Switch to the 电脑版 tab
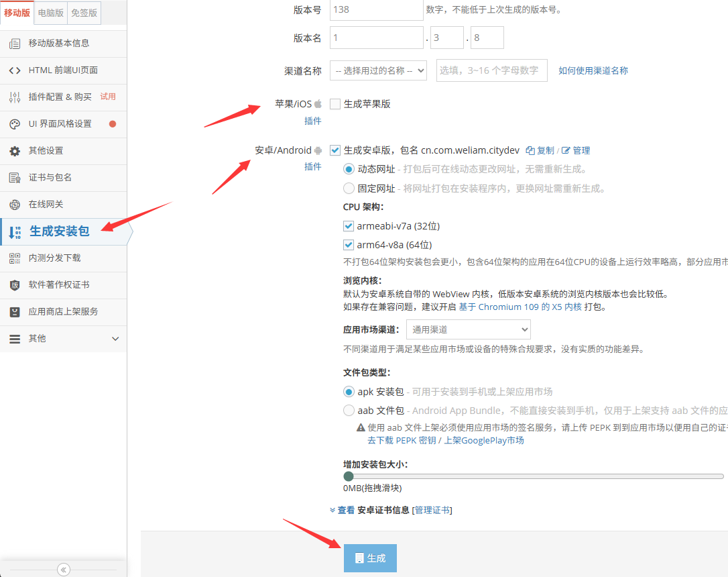Viewport: 728px width, 577px height. coord(51,13)
